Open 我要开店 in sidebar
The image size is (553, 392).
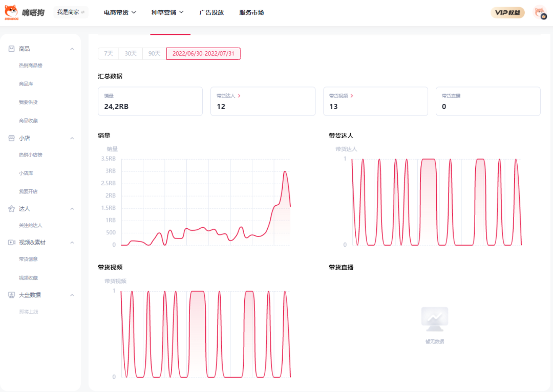click(x=28, y=191)
